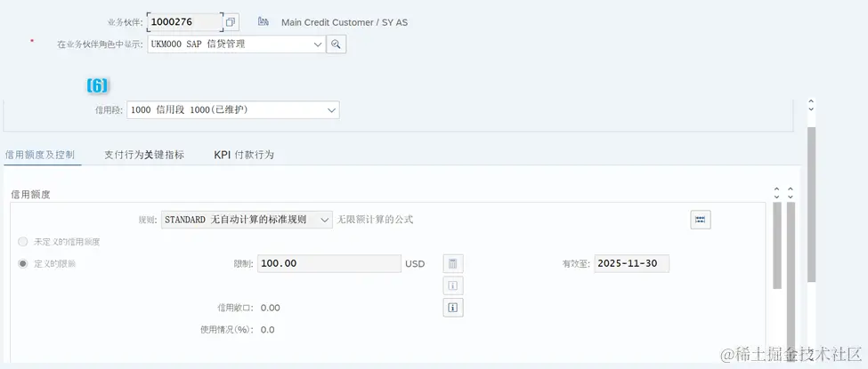Image resolution: width=868 pixels, height=369 pixels.
Task: Click the magnifier button beside role dropdown
Action: [x=336, y=44]
